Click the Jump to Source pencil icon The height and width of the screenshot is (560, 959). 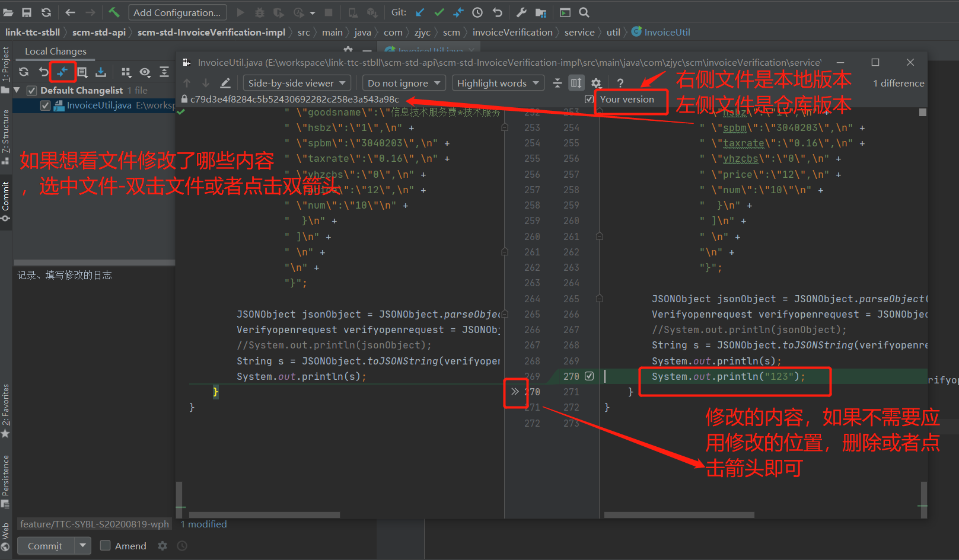pyautogui.click(x=225, y=83)
